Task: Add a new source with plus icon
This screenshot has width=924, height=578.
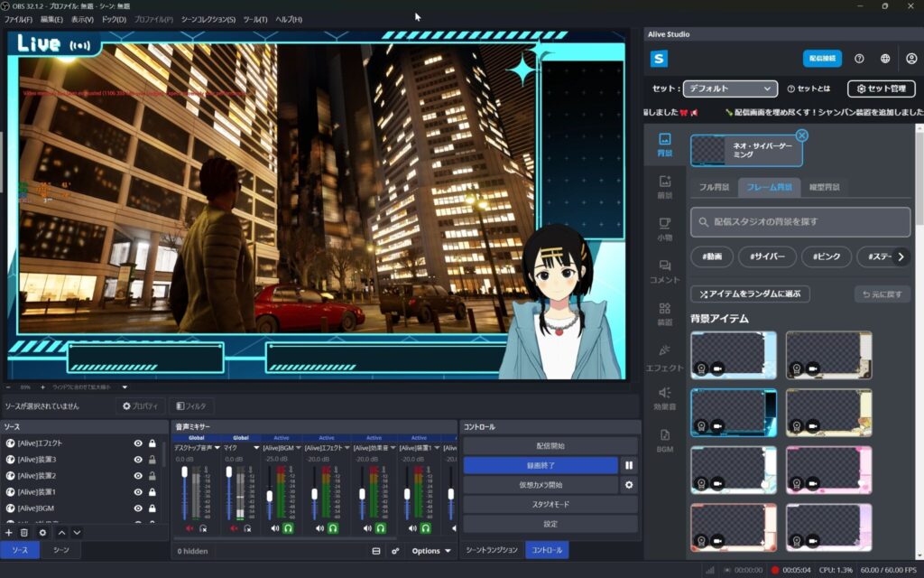Action: [9, 533]
